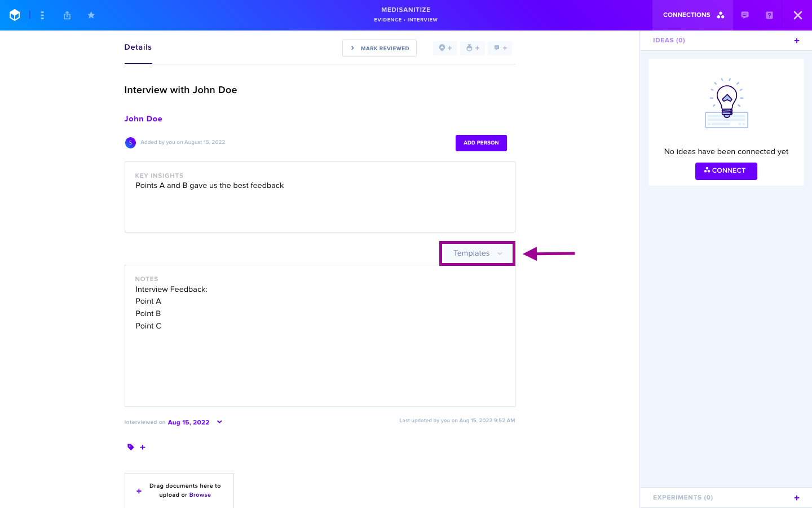This screenshot has height=508, width=812.
Task: Add a comment with the speech bubble plus button
Action: click(500, 48)
